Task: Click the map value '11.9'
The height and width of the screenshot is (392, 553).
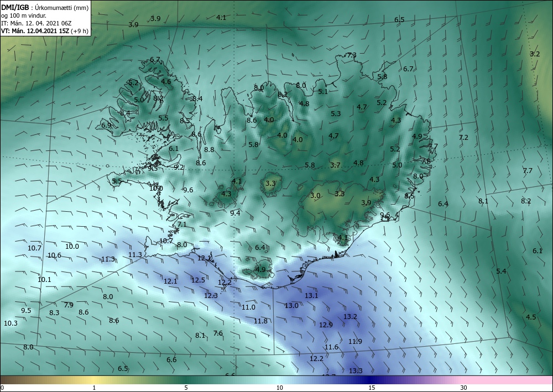Action: pos(355,341)
